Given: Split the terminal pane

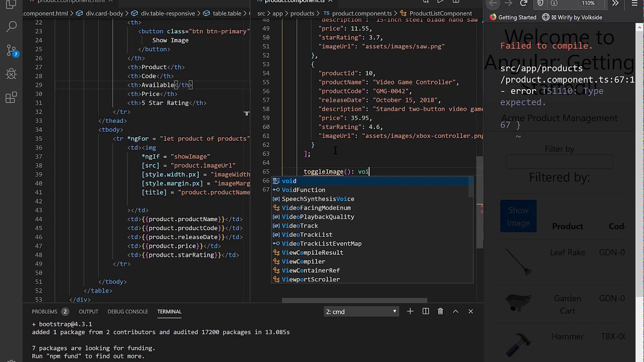Looking at the screenshot, I should (426, 312).
